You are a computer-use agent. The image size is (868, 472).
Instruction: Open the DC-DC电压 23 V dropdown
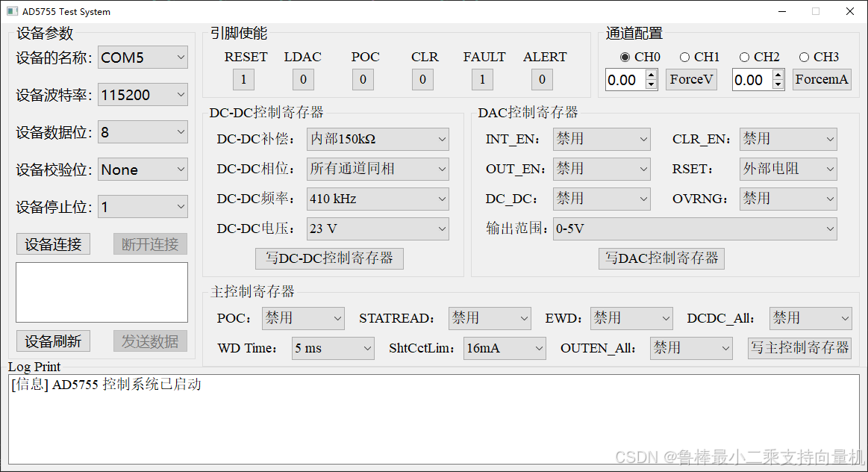click(x=378, y=229)
